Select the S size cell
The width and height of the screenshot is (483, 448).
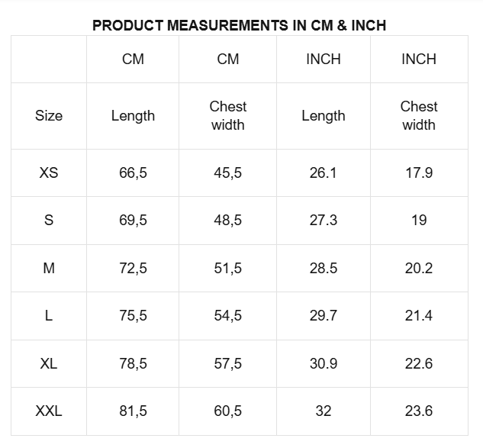[x=49, y=221]
